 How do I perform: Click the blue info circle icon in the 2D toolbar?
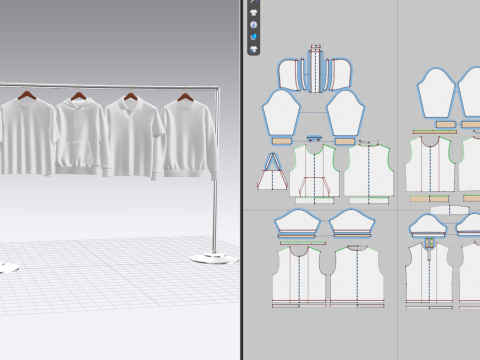click(x=254, y=25)
